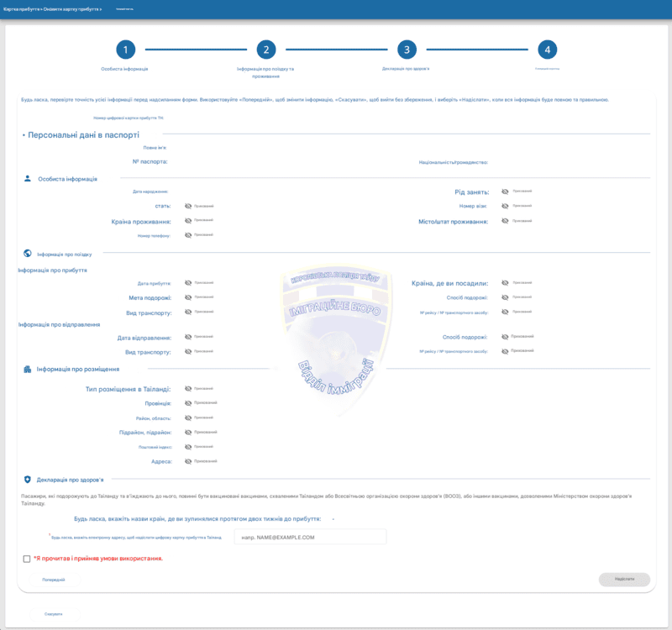Image resolution: width=672 pixels, height=630 pixels.
Task: Reveal 'Місто/штат проживання' hidden value
Action: (x=506, y=221)
